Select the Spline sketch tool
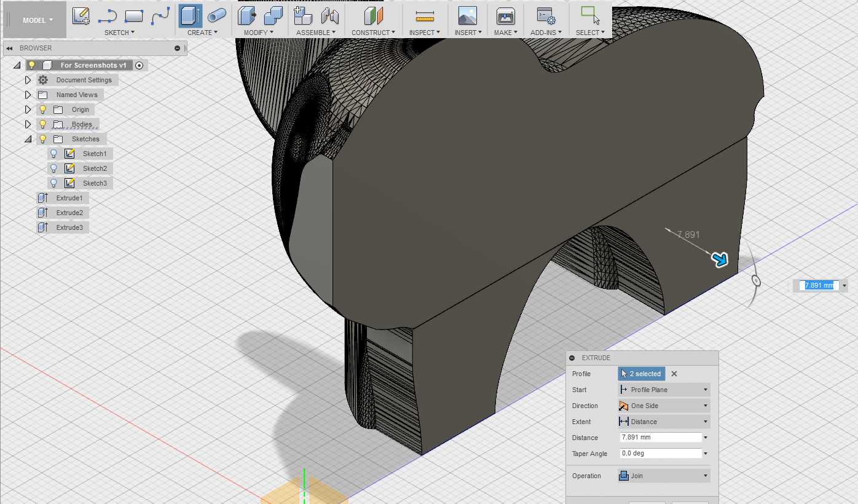This screenshot has height=504, width=858. pyautogui.click(x=160, y=16)
